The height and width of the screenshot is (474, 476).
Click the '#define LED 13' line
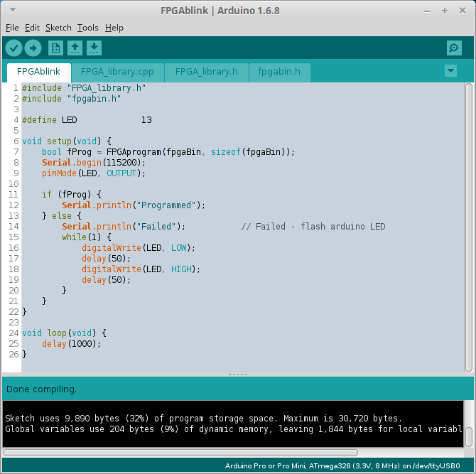tap(87, 120)
